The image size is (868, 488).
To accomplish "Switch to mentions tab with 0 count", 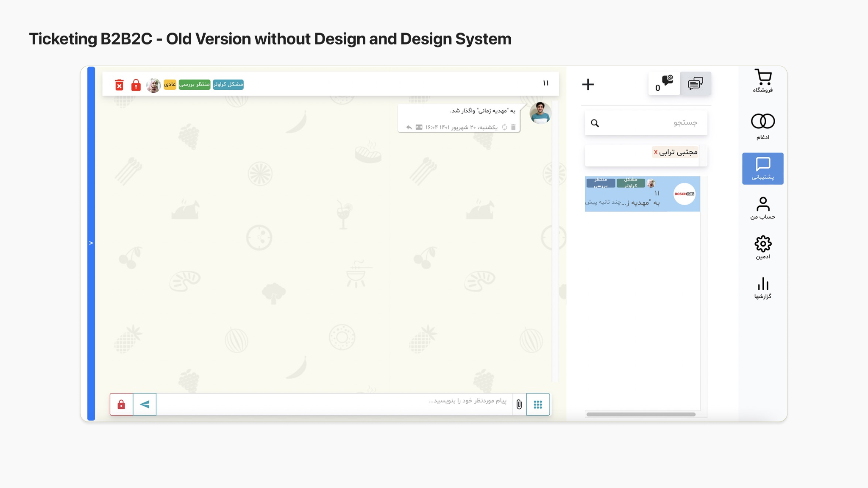I will tap(664, 83).
